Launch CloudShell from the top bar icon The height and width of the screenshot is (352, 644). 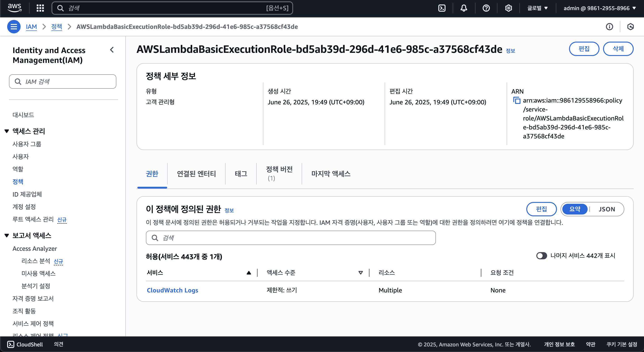click(442, 8)
